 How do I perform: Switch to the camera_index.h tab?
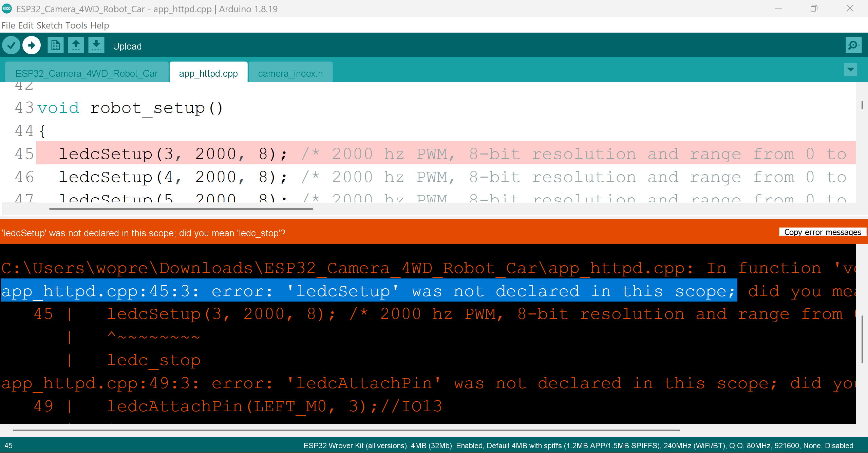pyautogui.click(x=290, y=73)
